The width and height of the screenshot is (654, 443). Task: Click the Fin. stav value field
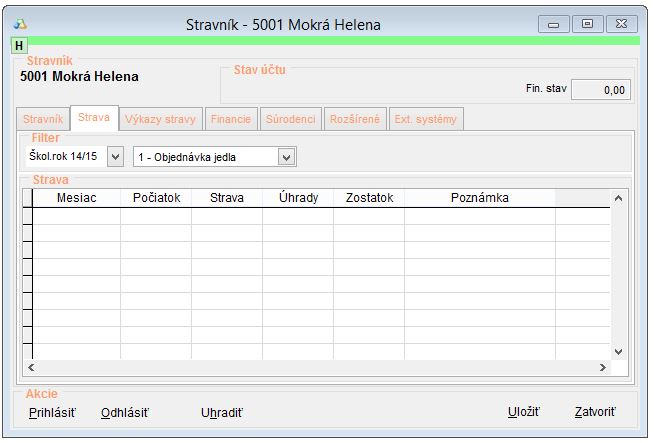[603, 90]
